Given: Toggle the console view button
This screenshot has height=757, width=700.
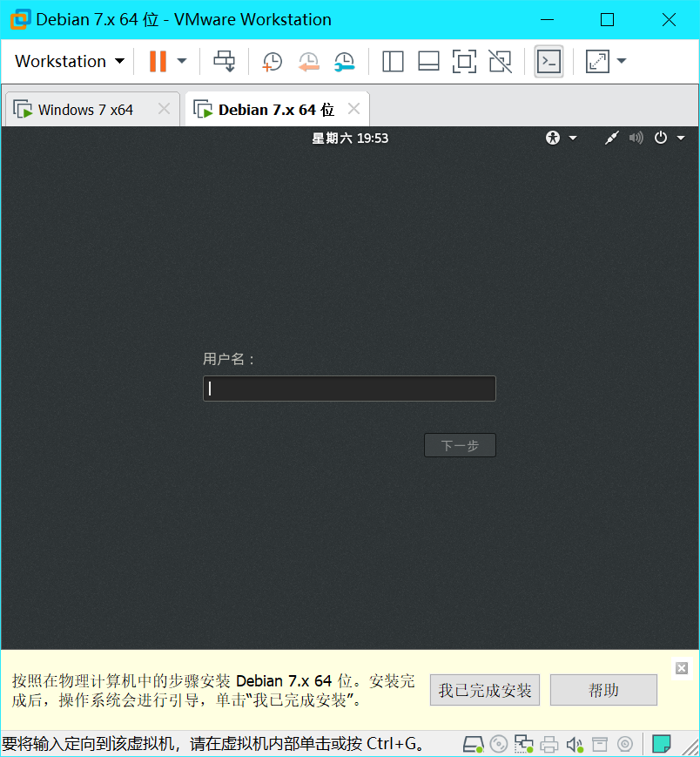Looking at the screenshot, I should (549, 61).
